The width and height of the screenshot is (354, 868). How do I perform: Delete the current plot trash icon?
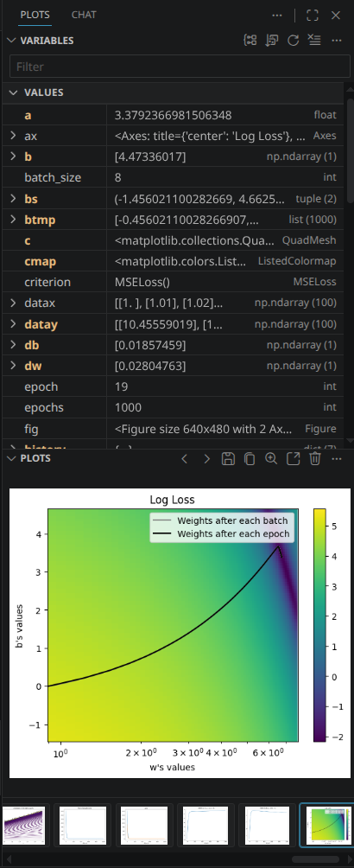coord(315,458)
